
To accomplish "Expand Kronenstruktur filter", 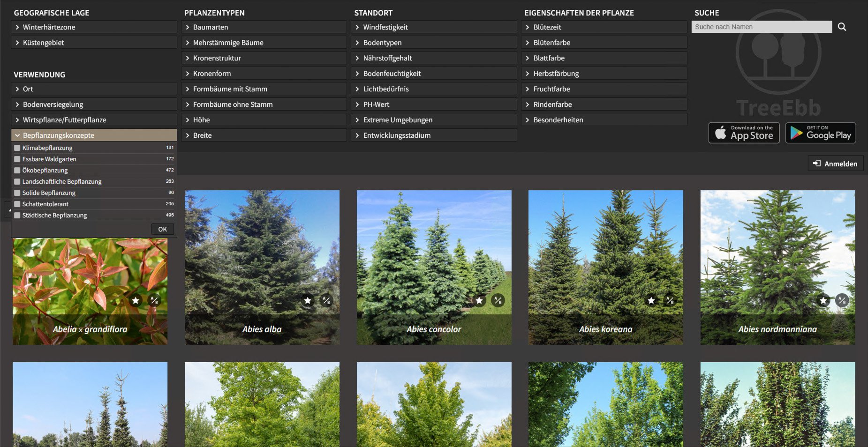I will [x=264, y=58].
